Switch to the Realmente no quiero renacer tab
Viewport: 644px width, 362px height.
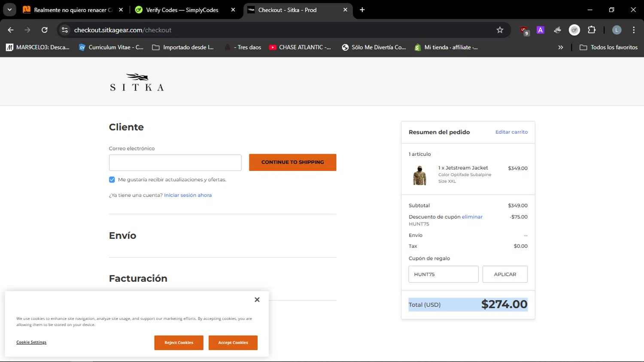point(69,10)
